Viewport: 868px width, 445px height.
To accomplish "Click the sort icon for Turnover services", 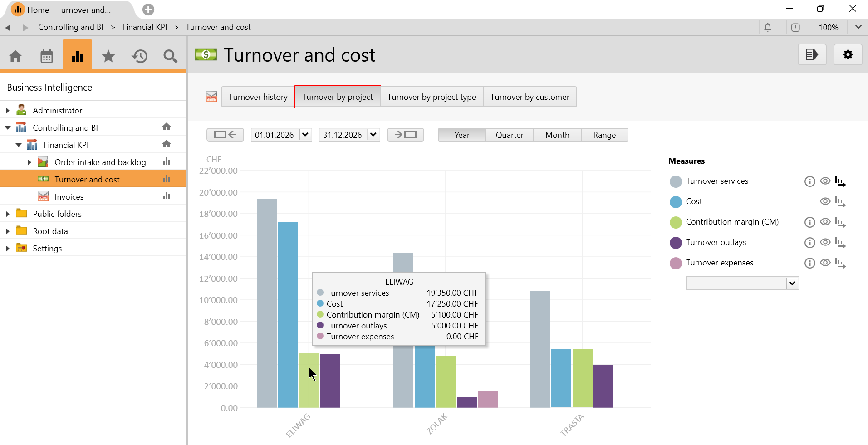I will click(x=840, y=181).
